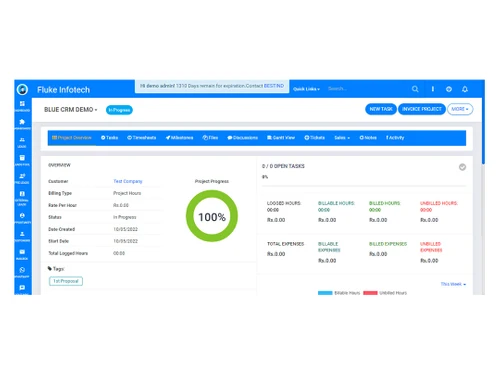Image resolution: width=500 pixels, height=375 pixels.
Task: Click the Billable Hours blue legend swatch
Action: pyautogui.click(x=325, y=293)
